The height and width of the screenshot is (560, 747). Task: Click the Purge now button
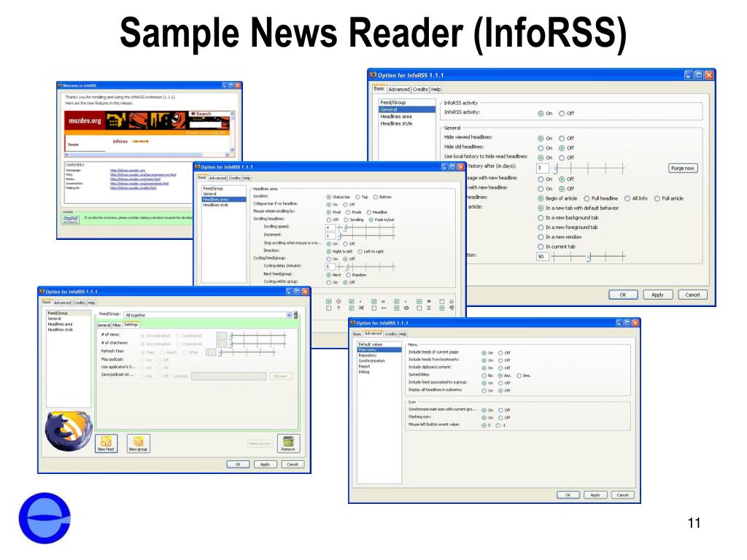click(x=683, y=168)
